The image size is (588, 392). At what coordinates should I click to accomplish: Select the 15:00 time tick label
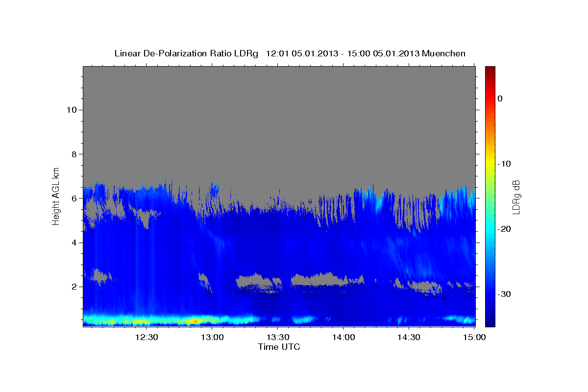(x=474, y=338)
